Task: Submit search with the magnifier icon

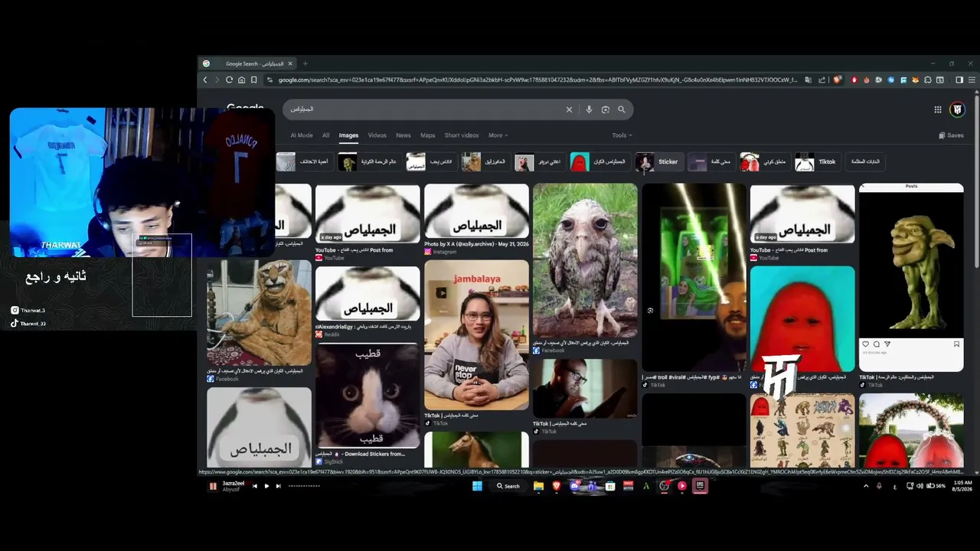Action: tap(622, 109)
